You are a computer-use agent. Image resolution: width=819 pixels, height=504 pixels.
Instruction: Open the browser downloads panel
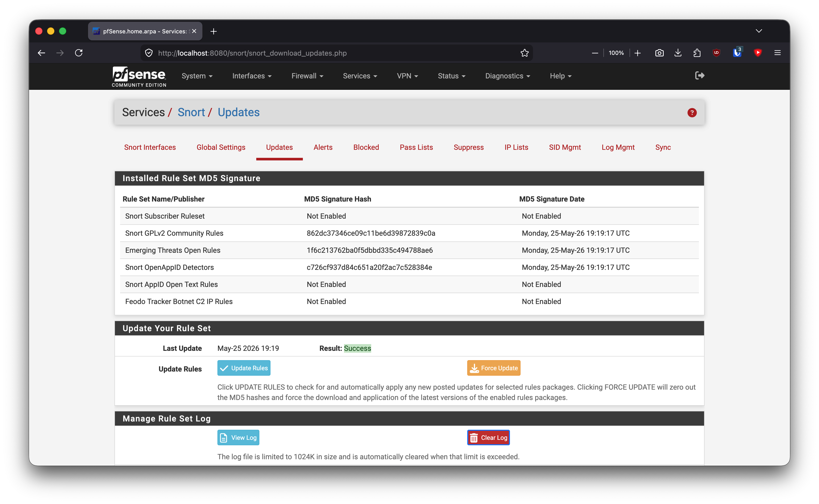click(678, 53)
